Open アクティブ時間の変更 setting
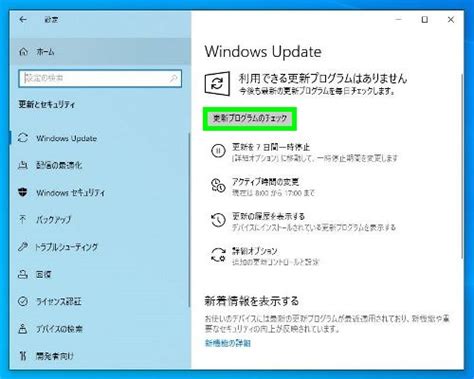The width and height of the screenshot is (474, 379). coord(265,182)
